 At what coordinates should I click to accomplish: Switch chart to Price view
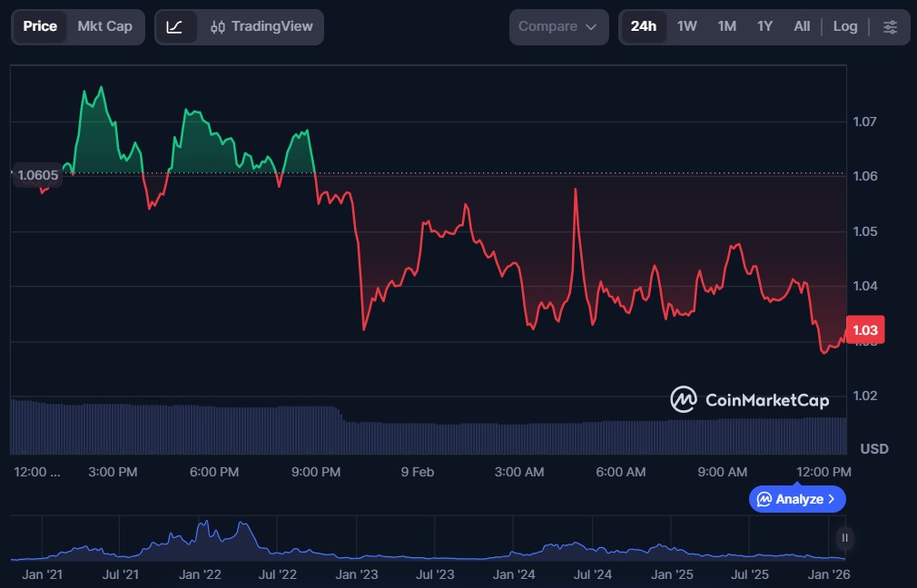(x=40, y=26)
